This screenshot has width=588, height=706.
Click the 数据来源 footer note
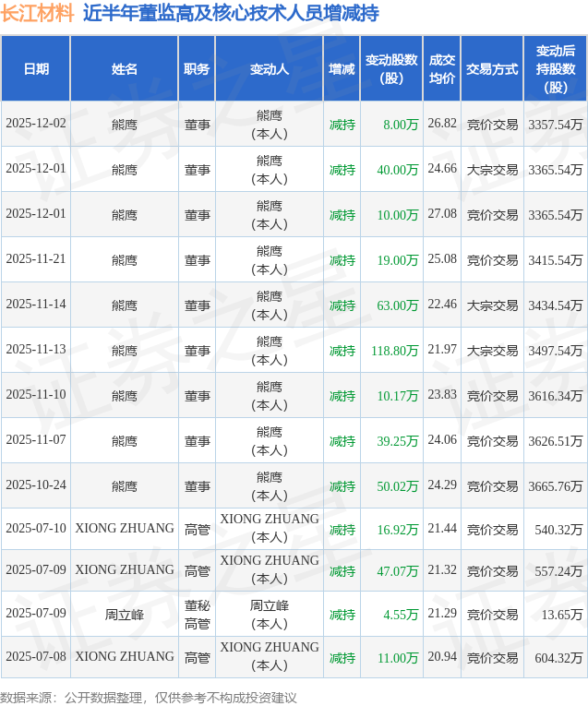point(149,698)
